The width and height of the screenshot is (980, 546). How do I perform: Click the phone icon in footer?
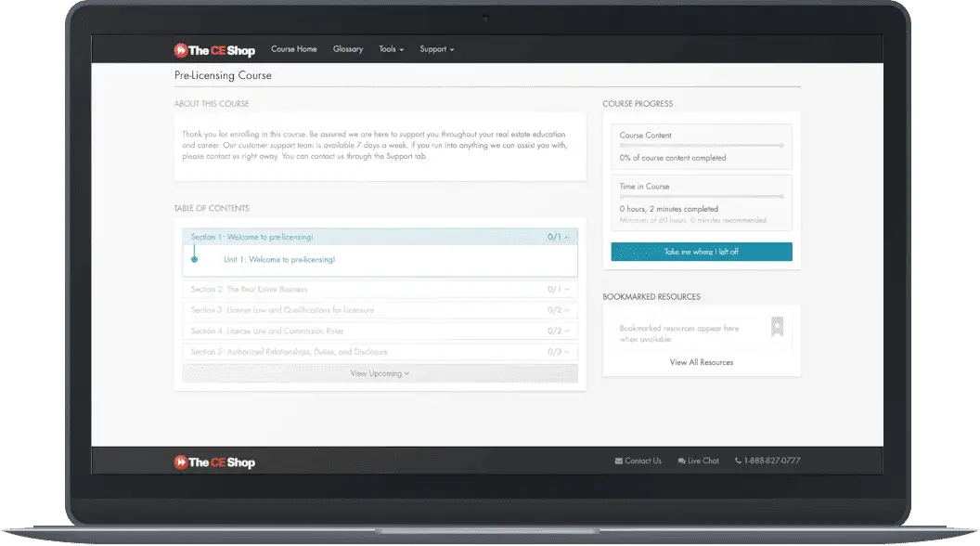pyautogui.click(x=739, y=461)
